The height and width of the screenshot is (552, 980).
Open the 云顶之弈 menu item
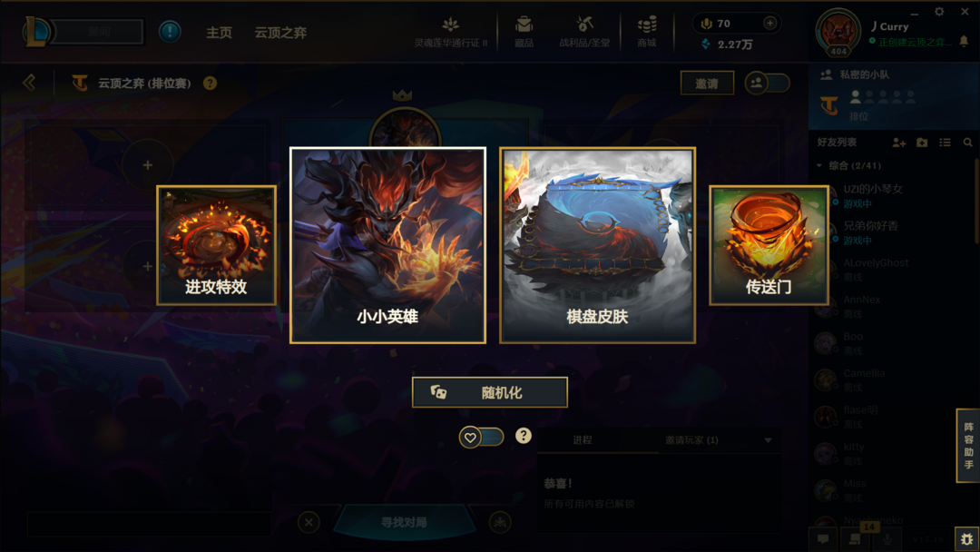click(280, 33)
